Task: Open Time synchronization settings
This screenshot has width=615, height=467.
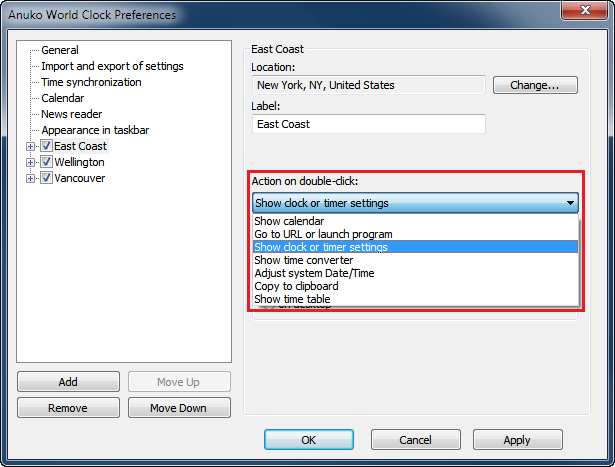Action: click(91, 82)
